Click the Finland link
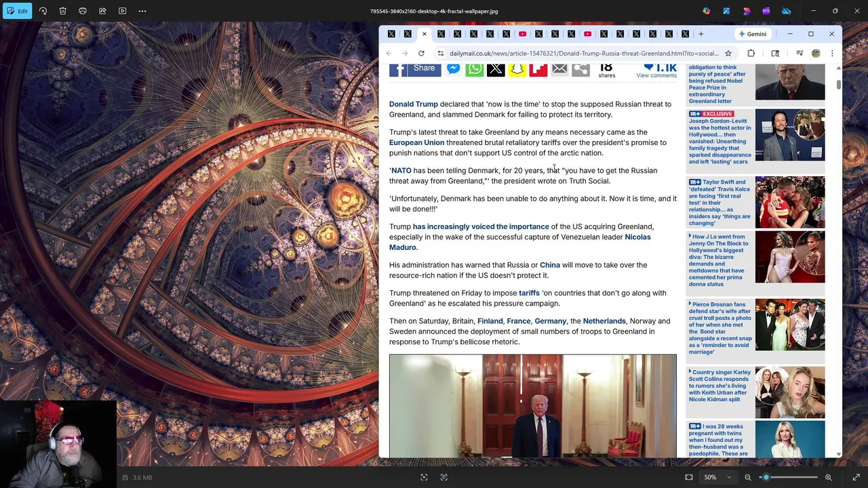 point(490,321)
